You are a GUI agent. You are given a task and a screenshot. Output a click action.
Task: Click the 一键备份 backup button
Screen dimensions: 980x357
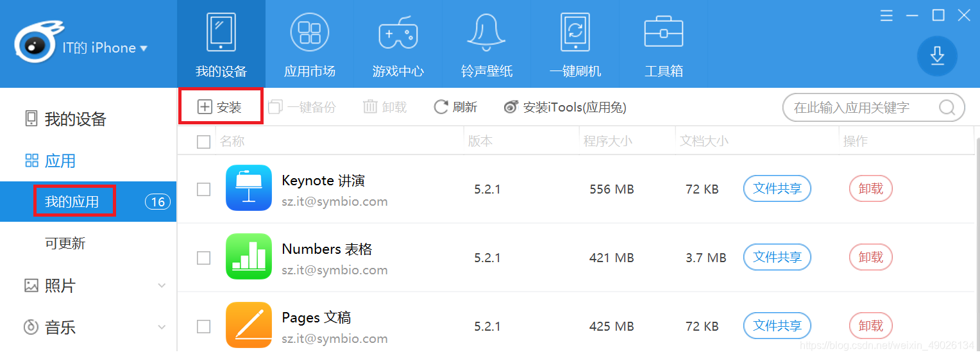[302, 107]
